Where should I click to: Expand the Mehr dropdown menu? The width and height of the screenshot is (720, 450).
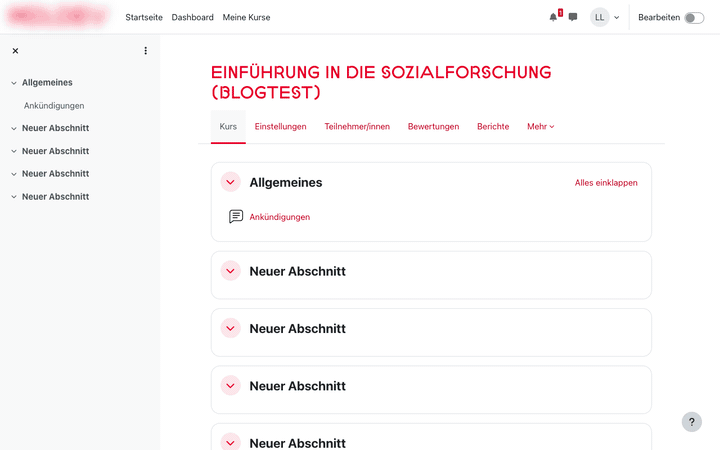(540, 126)
